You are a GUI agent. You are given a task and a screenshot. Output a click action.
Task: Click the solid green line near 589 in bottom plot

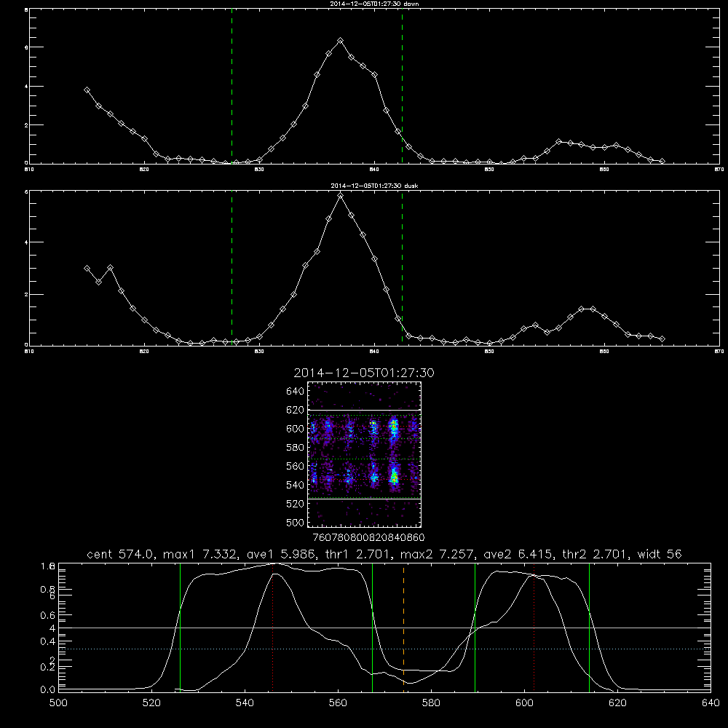point(475,627)
